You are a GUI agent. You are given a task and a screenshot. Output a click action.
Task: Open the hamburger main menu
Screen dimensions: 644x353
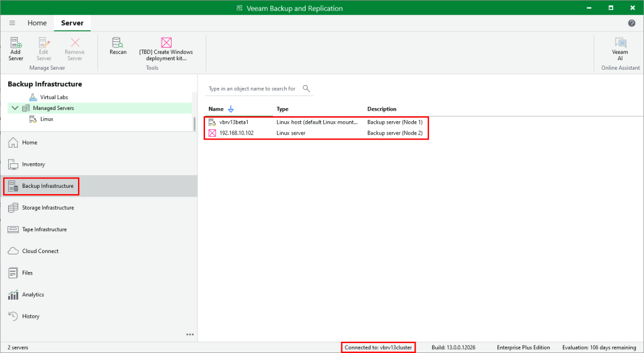[x=12, y=23]
